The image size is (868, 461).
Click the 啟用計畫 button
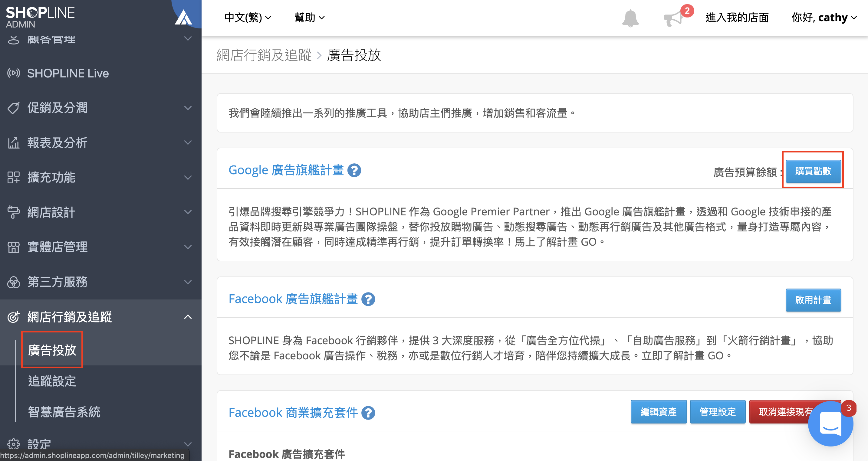[813, 300]
